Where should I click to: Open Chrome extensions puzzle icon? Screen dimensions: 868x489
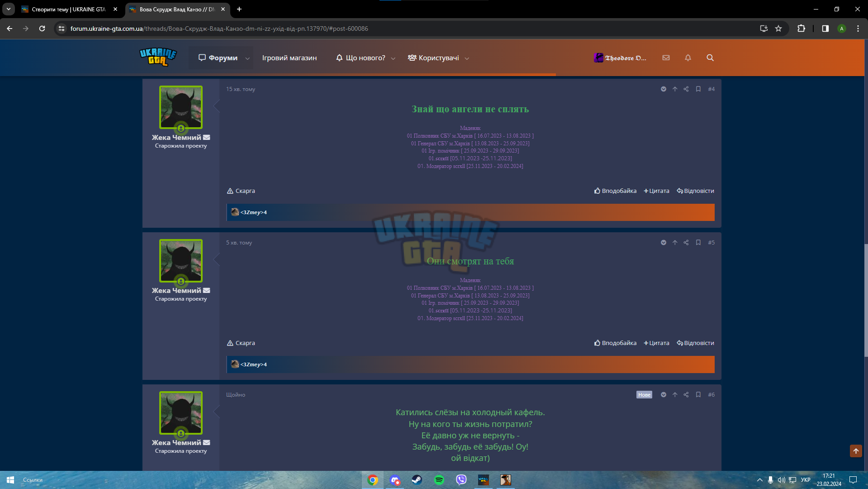pyautogui.click(x=801, y=29)
